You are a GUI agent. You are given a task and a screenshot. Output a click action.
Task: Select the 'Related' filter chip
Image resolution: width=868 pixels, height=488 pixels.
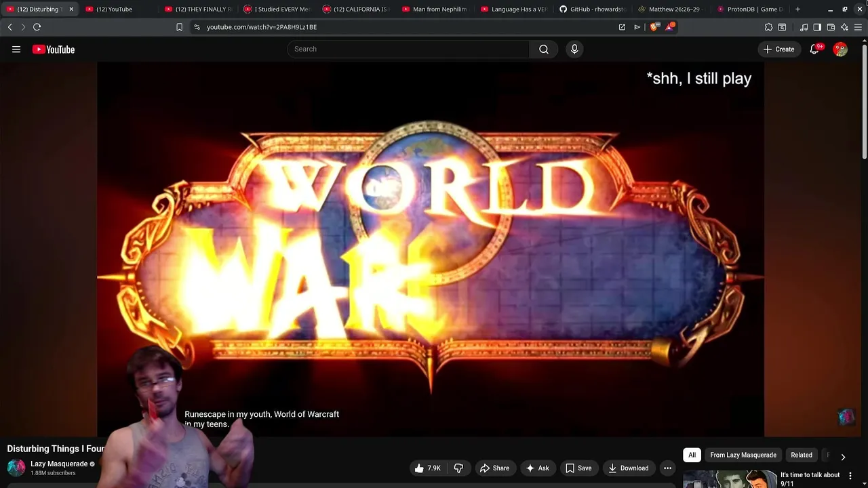point(802,455)
